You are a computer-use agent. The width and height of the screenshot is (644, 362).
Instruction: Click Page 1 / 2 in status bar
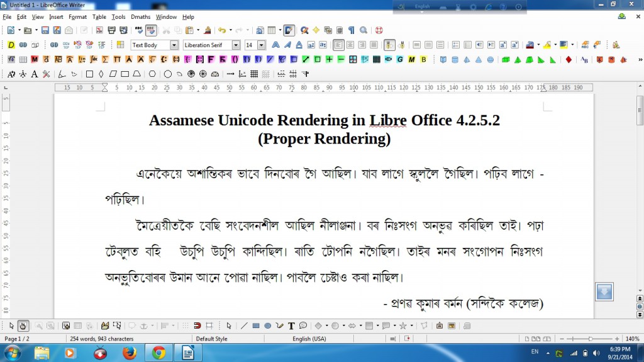[x=18, y=339]
